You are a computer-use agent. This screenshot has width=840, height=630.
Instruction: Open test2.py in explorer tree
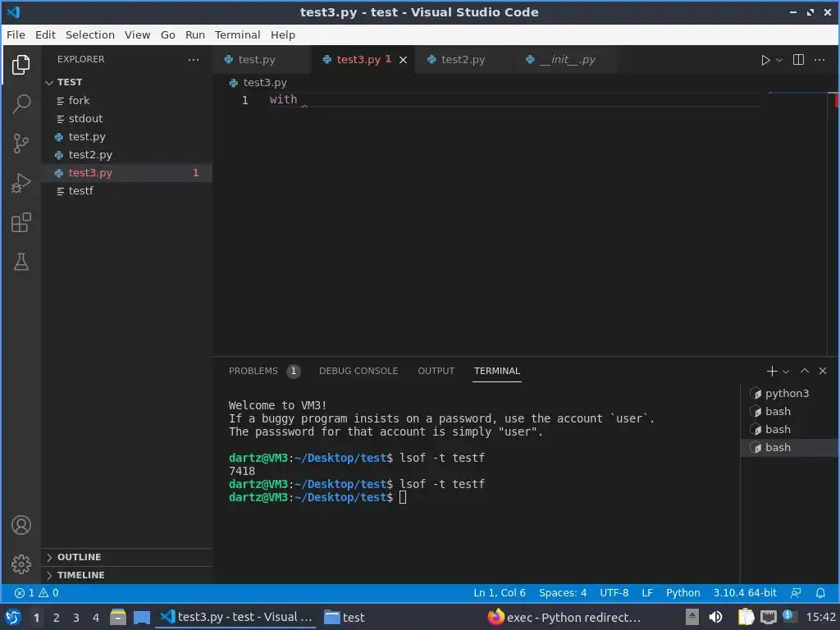click(x=127, y=155)
